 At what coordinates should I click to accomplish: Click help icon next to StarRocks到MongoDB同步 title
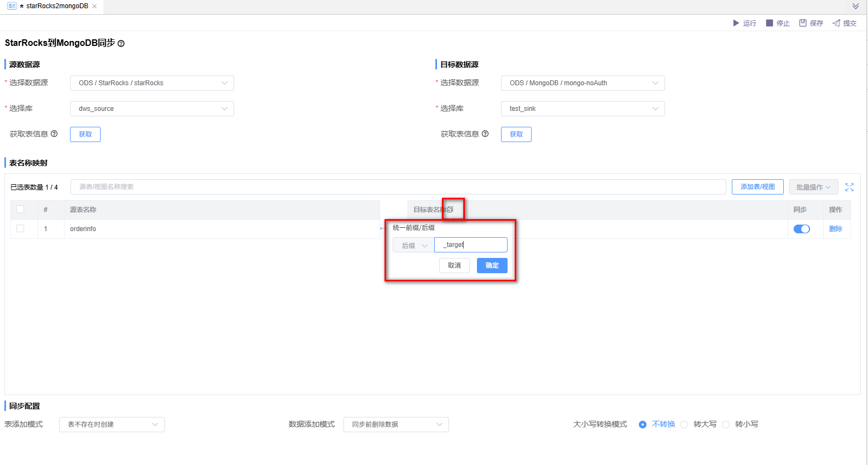121,44
